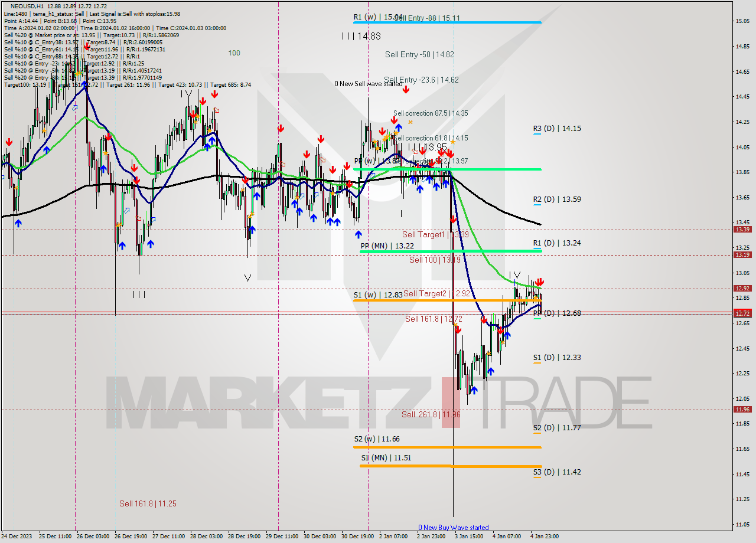Screen dimensions: 756x543
Task: Click the 'Sell Target2 | 12.92' label
Action: point(436,293)
